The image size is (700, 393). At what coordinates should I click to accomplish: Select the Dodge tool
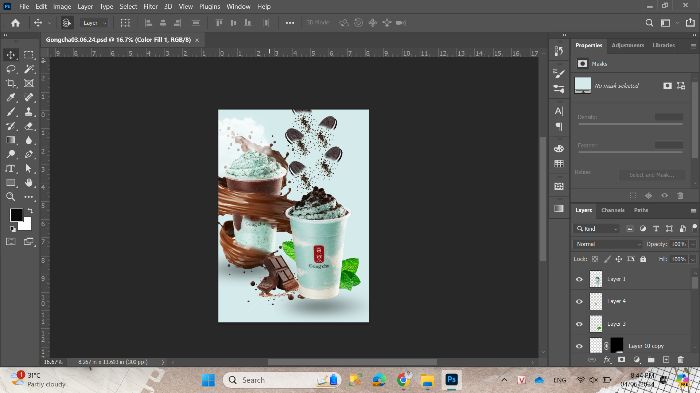pyautogui.click(x=11, y=154)
